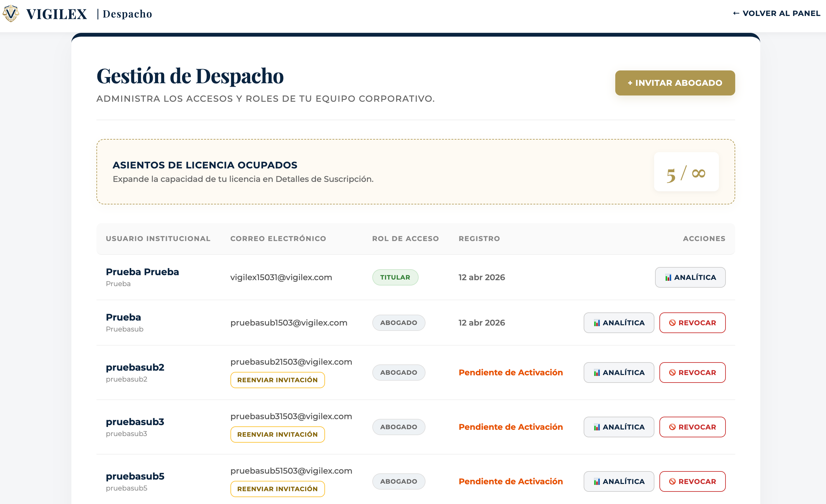This screenshot has width=826, height=504.
Task: Open Volver al Panel link
Action: 777,13
